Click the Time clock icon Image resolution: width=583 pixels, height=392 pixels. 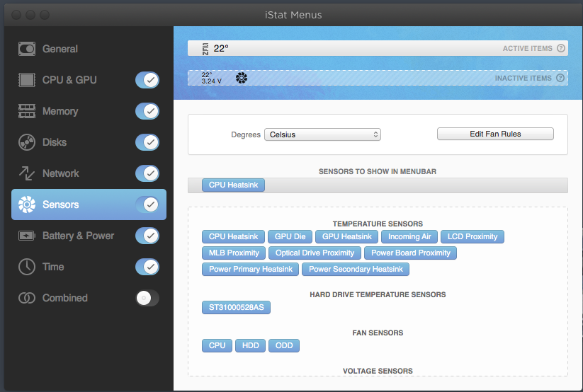click(27, 267)
